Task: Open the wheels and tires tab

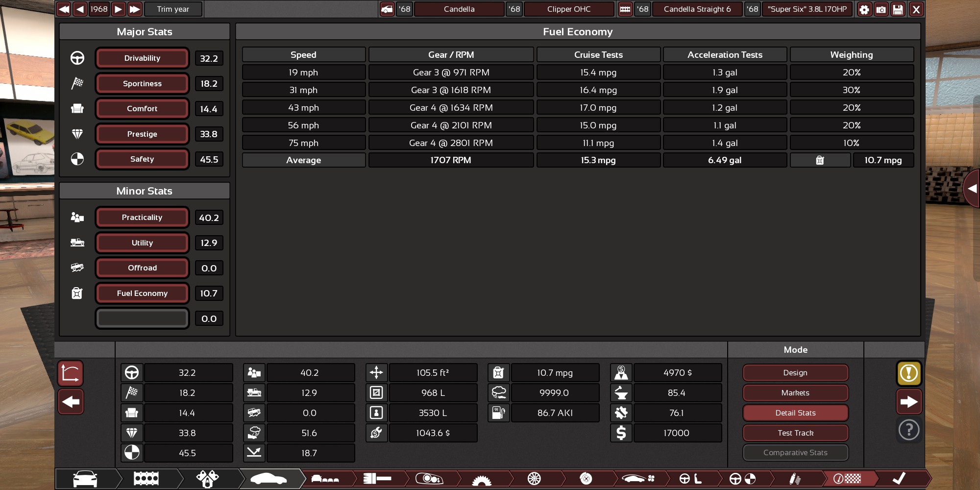Action: [534, 479]
